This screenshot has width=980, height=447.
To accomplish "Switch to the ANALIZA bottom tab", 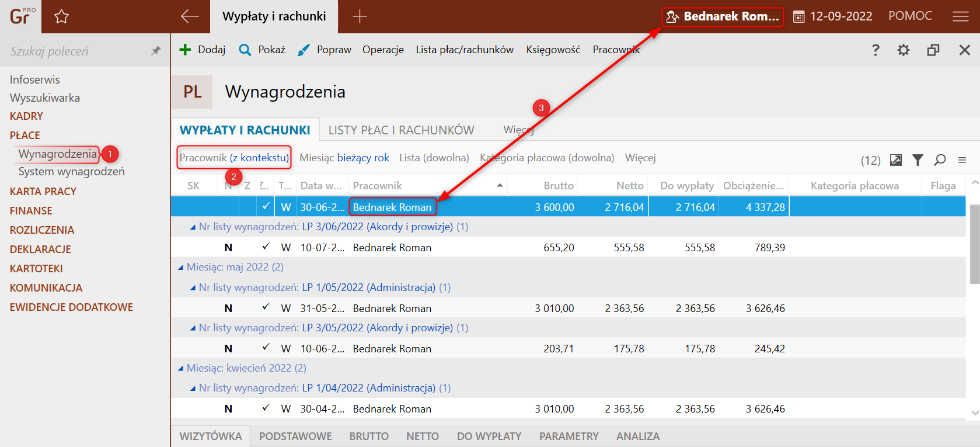I will tap(638, 436).
